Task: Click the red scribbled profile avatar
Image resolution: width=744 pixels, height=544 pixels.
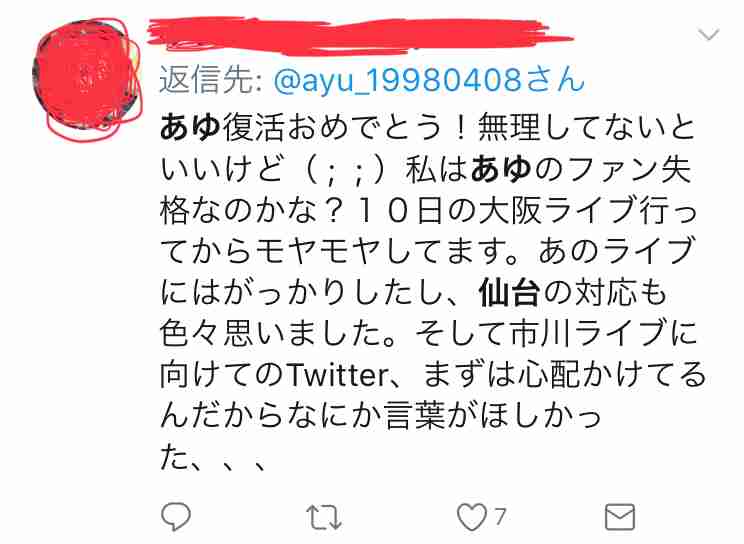Action: coord(87,76)
